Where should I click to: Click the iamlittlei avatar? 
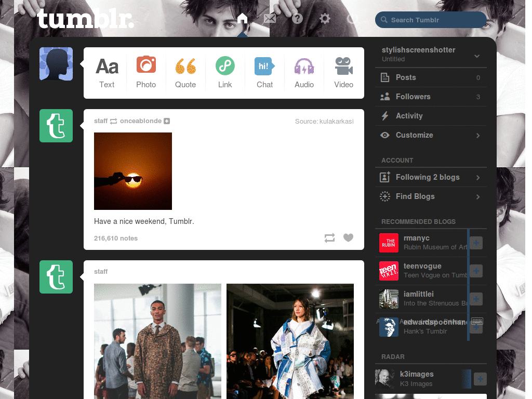click(x=389, y=299)
